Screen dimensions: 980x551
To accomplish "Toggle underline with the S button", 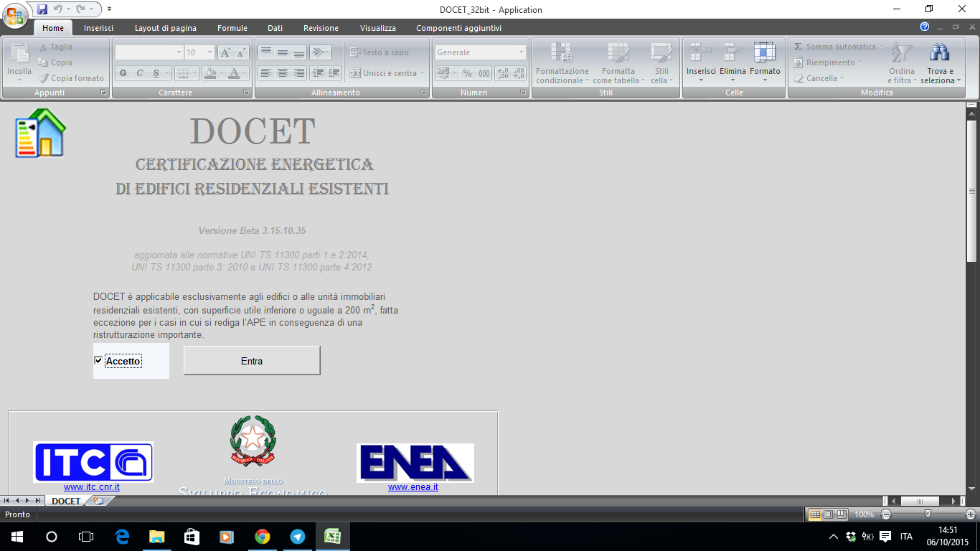I will 156,73.
